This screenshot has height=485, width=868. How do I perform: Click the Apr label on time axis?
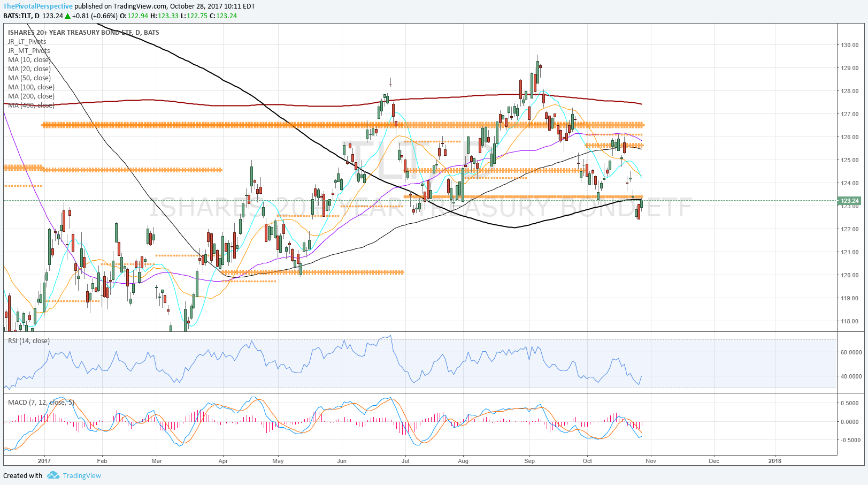point(223,461)
